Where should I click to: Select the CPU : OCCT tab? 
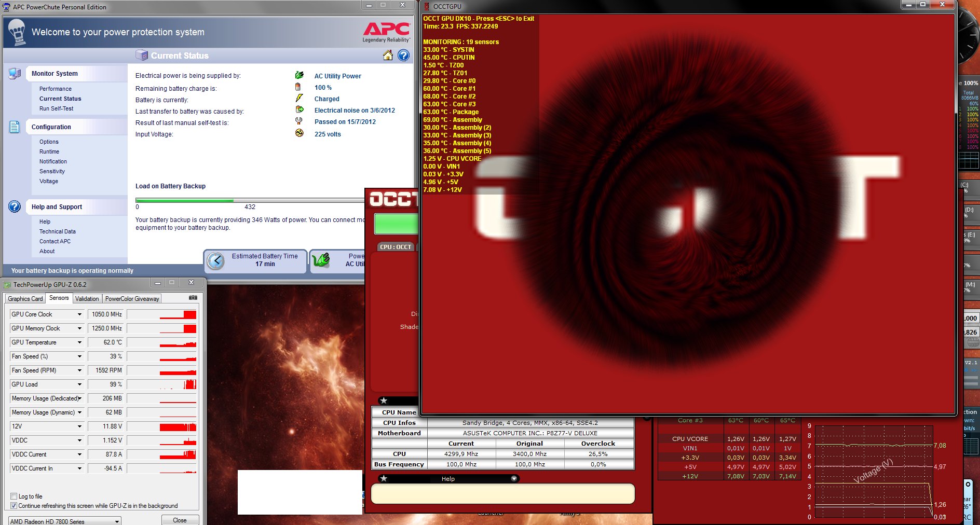[396, 247]
